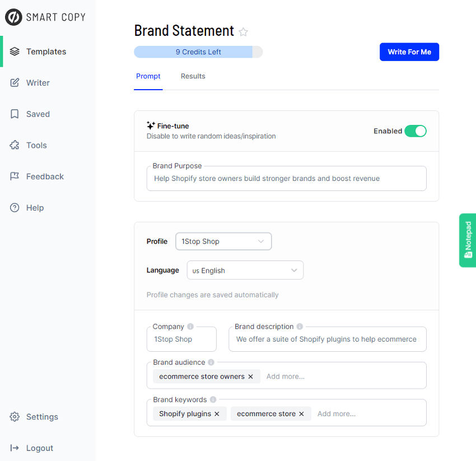Open the green Notepad panel
476x461 pixels.
point(467,240)
